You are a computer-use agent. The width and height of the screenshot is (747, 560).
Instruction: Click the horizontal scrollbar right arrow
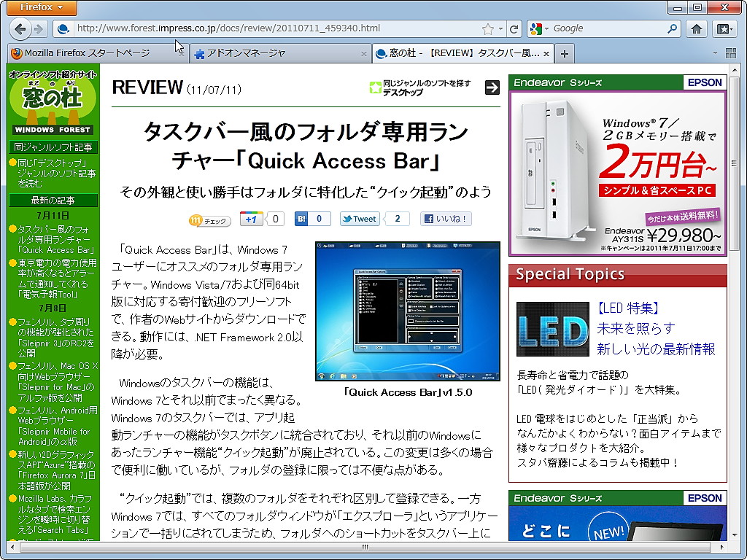click(x=721, y=547)
